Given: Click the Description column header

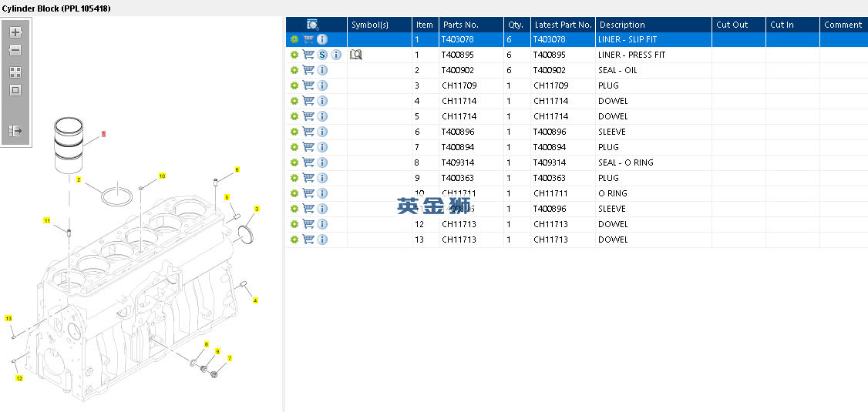Looking at the screenshot, I should coord(622,25).
